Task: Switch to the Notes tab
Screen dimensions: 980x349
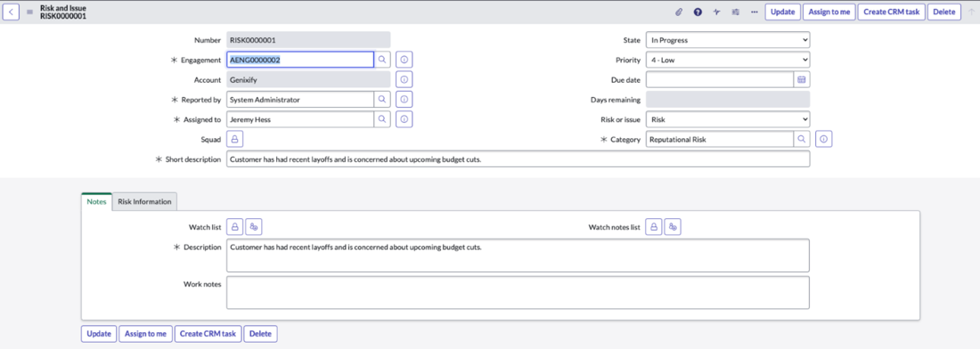Action: pos(96,202)
